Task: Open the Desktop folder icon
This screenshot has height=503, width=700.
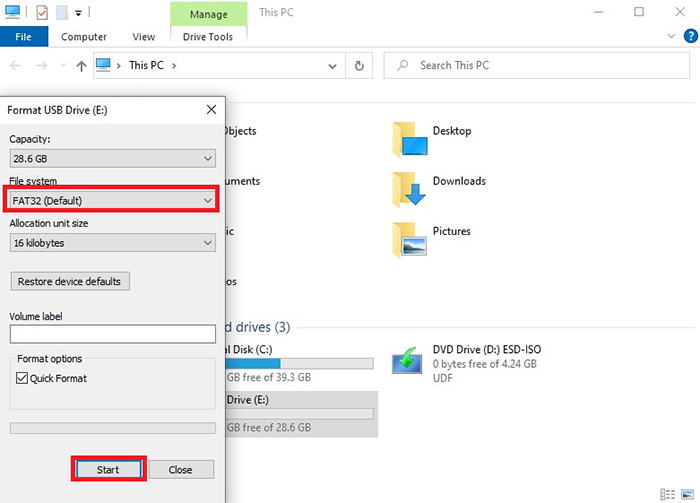Action: coord(410,138)
